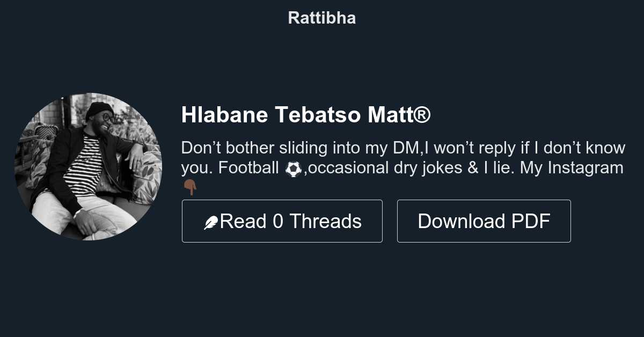644x337 pixels.
Task: Click the registered trademark symbol after Matt
Action: coord(423,114)
